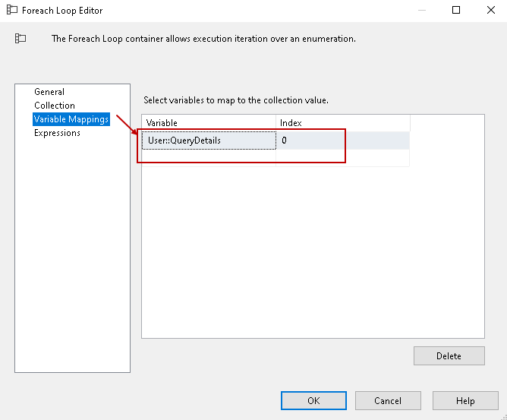Select the Index cell containing 0
The height and width of the screenshot is (420, 507).
coord(342,141)
